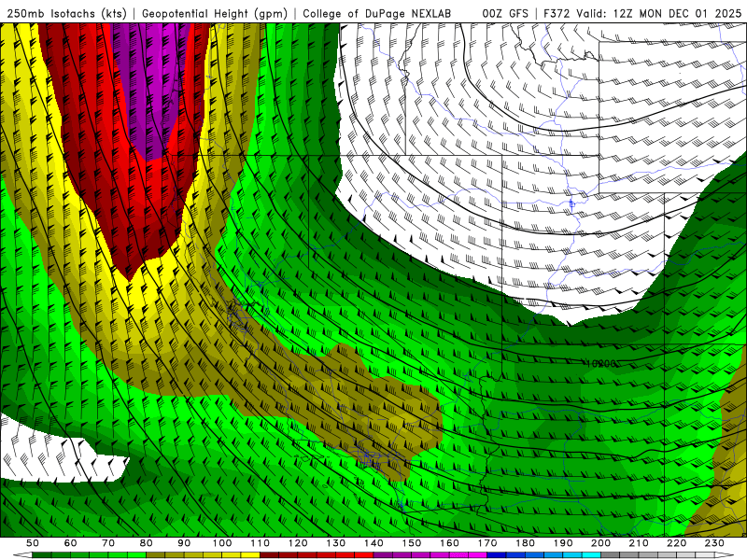Click the cyan swatch in the color bar
Viewport: 747px width, 560px height.
(x=591, y=555)
